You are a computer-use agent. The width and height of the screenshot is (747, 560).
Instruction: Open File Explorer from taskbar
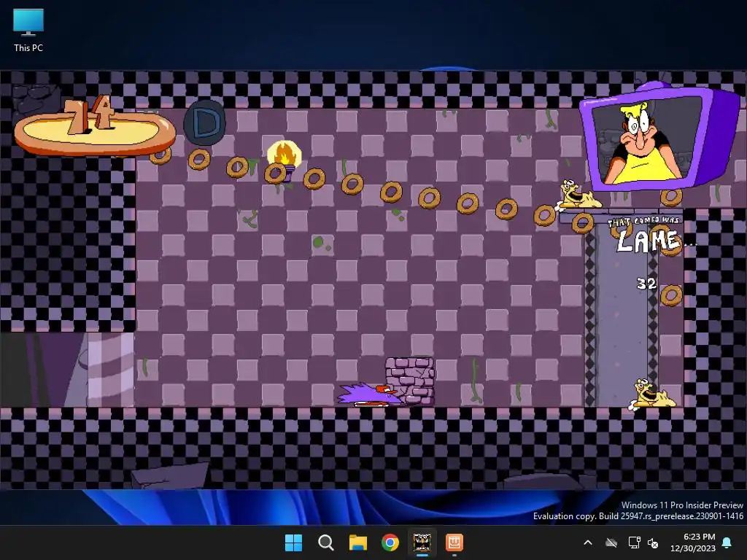click(x=357, y=542)
